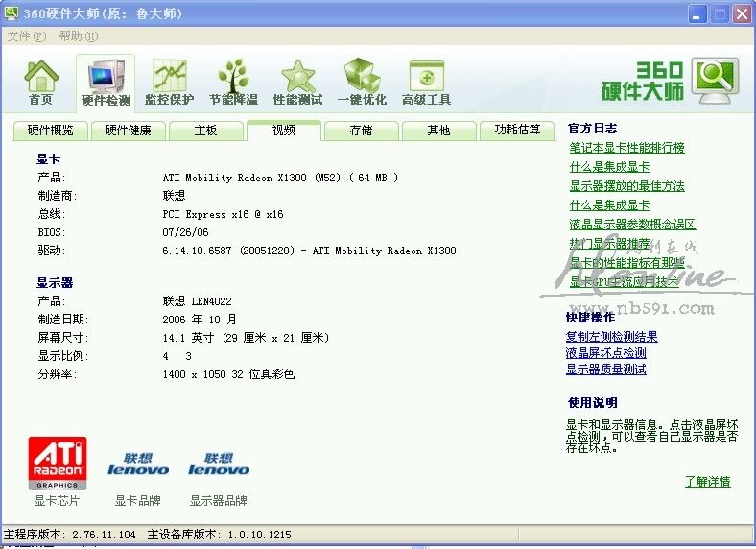
Task: Click the 360硬件大师 magnifier monitor logo
Action: click(x=716, y=81)
